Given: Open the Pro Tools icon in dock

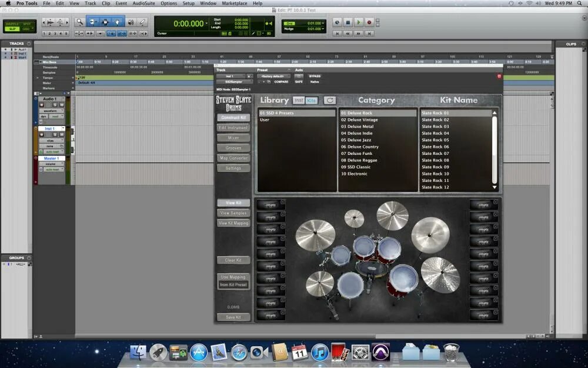Looking at the screenshot, I should (x=380, y=352).
